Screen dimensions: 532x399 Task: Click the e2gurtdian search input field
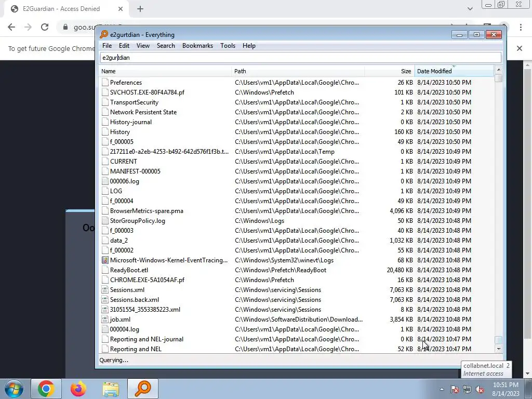click(301, 58)
